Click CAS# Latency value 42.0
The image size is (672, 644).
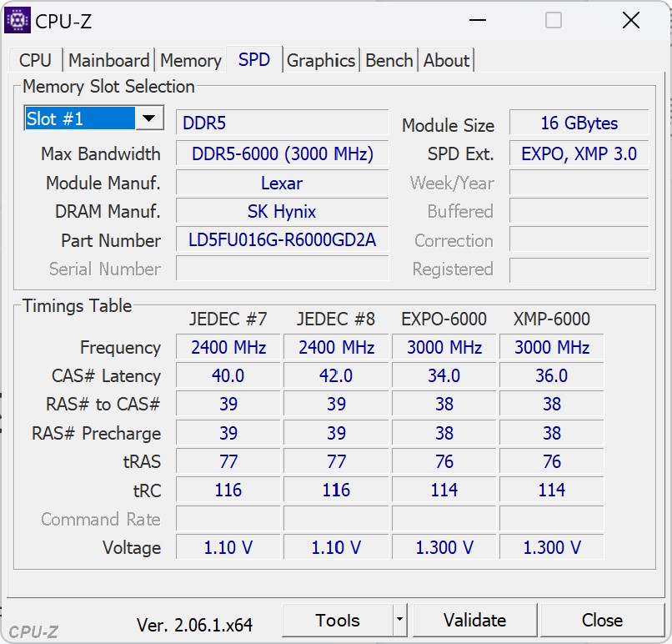pos(336,375)
